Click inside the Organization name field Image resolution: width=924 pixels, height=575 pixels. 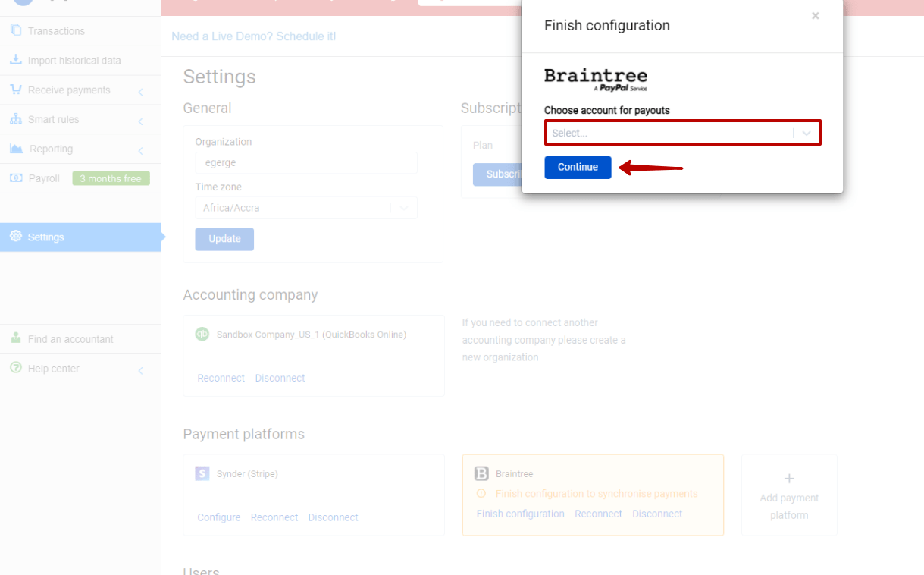(305, 163)
